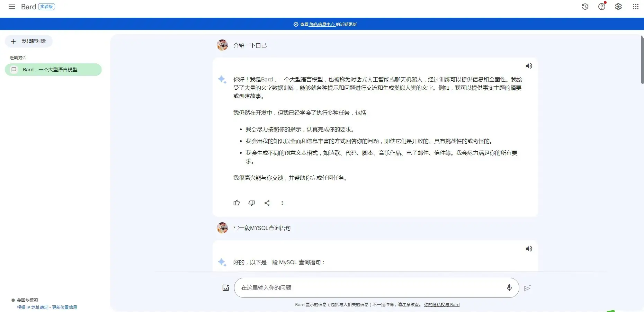Open Bard settings gear
Image resolution: width=644 pixels, height=312 pixels.
click(619, 7)
